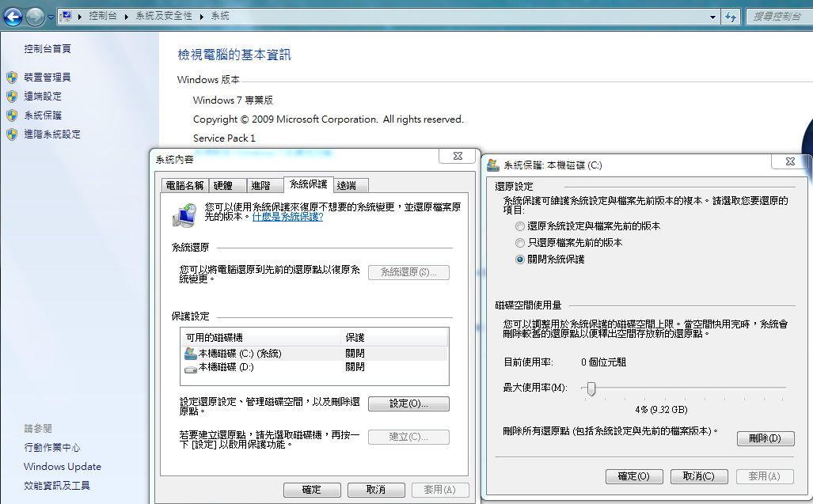The image size is (813, 504).
Task: Close the 系統內容 dialog
Action: (458, 156)
